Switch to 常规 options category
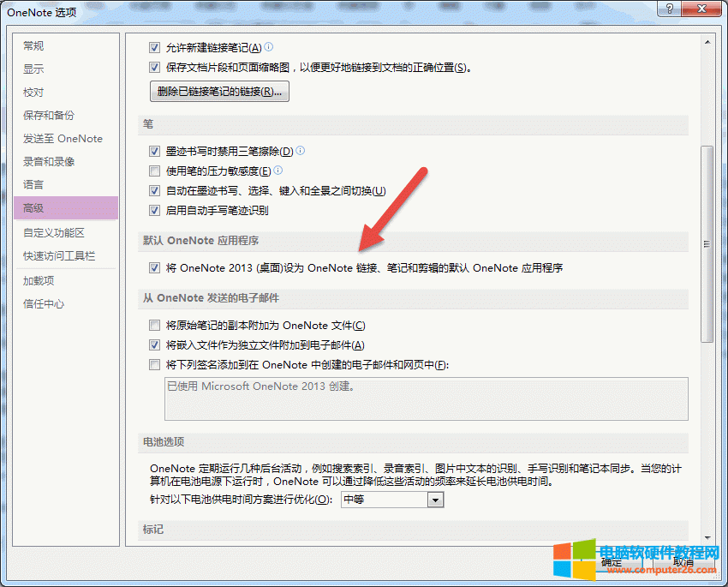Viewport: 728px width, 587px height. tap(33, 46)
